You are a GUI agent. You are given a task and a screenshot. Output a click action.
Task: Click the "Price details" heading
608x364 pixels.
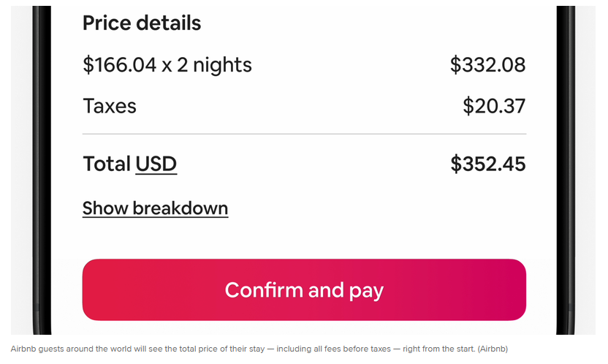click(x=141, y=23)
